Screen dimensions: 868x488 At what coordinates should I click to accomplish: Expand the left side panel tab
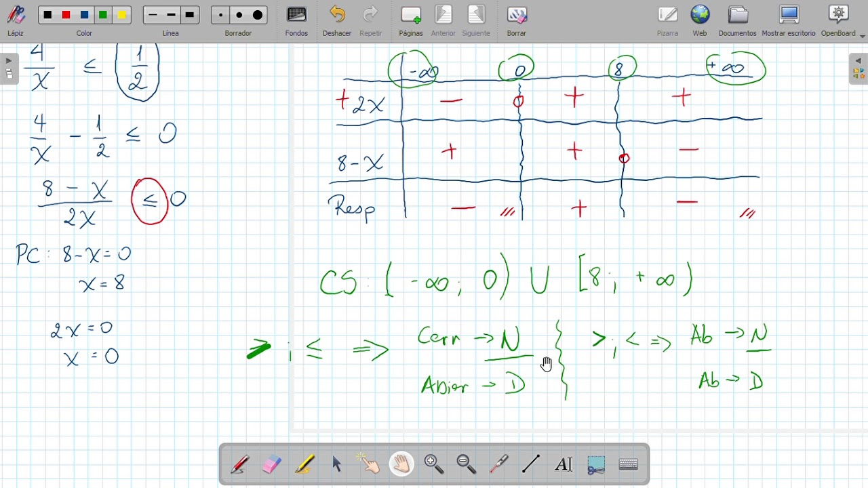click(x=9, y=68)
